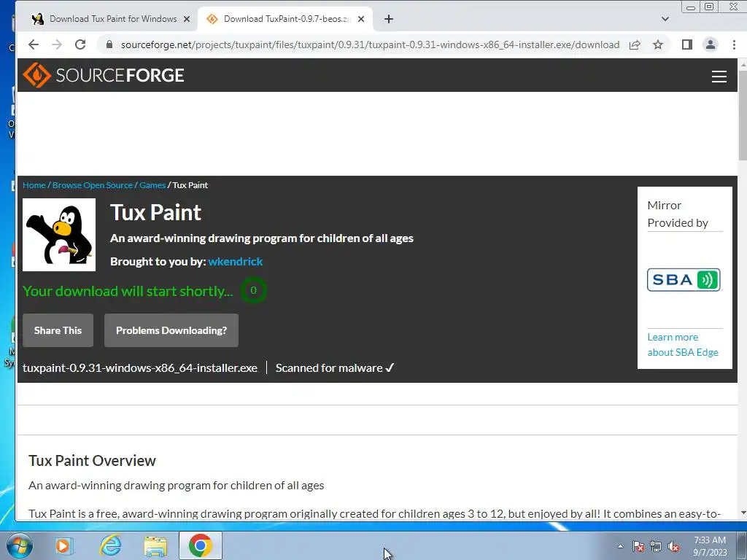Bookmark this page with the star icon
Viewport: 747px width, 560px height.
658,44
